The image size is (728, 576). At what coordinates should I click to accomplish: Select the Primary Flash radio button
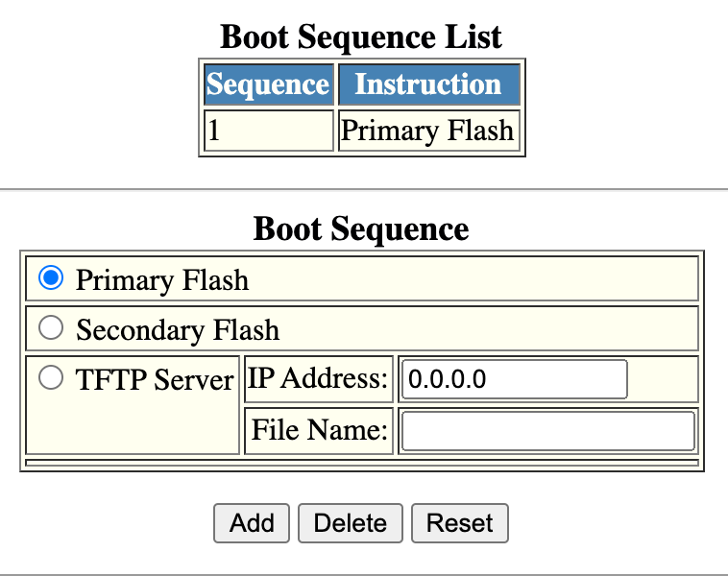(51, 278)
